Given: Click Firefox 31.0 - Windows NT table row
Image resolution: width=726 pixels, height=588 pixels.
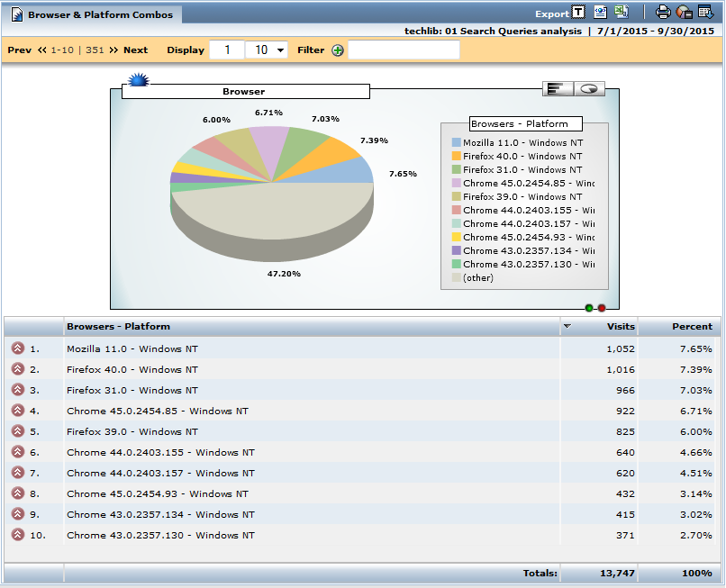Looking at the screenshot, I should [361, 390].
